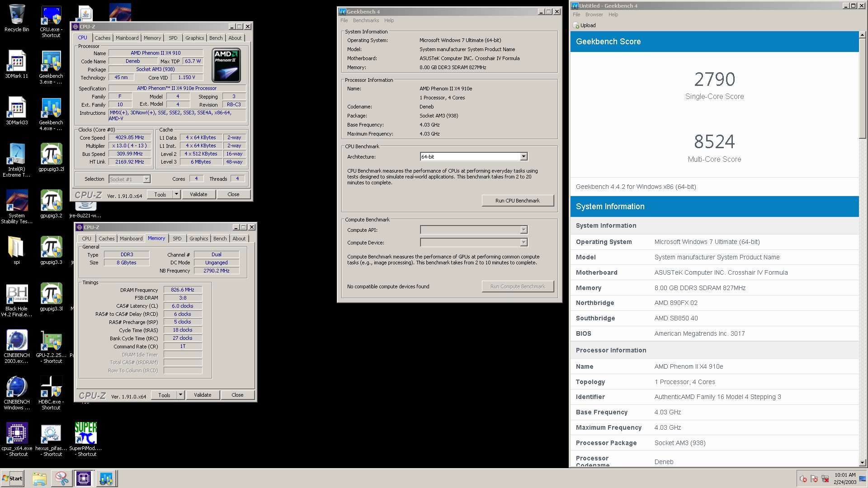Open GPU-Z.2.25 shortcut icon

(x=51, y=346)
